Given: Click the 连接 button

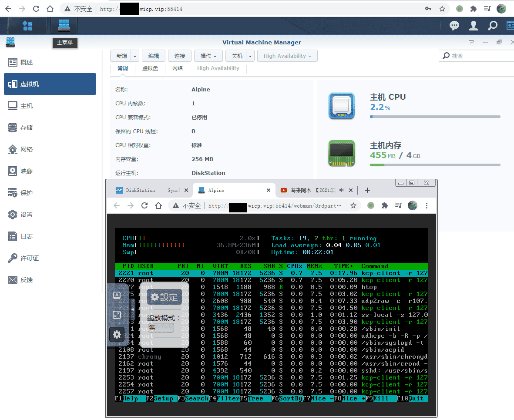Looking at the screenshot, I should [180, 56].
